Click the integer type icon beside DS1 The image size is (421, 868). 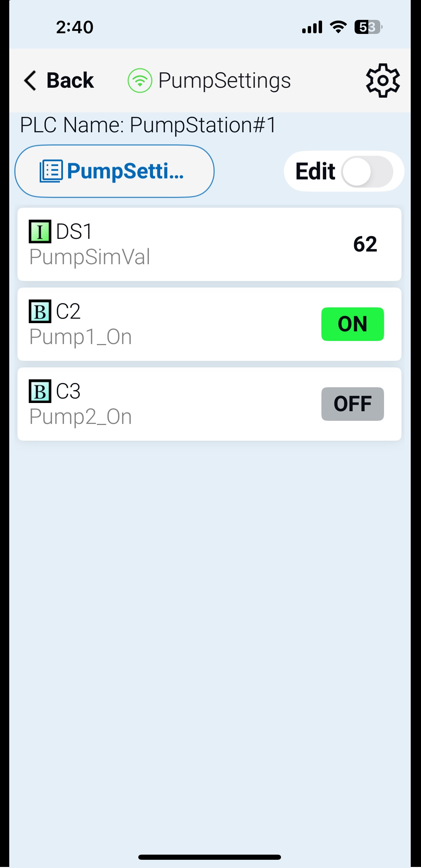point(40,232)
